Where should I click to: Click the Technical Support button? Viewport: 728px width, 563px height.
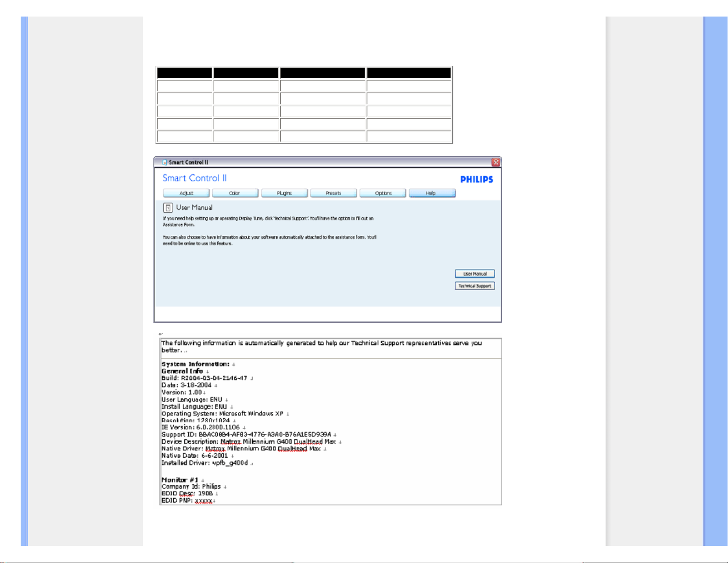474,286
